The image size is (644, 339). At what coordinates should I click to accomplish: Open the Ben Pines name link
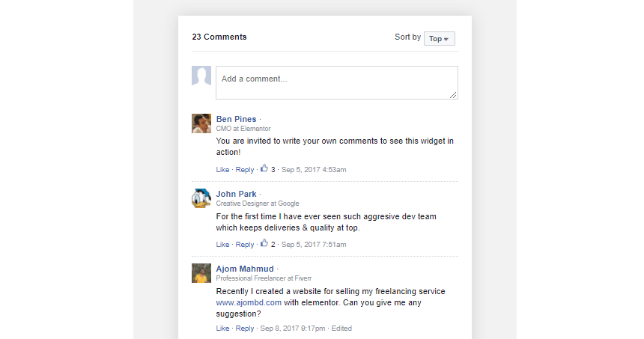236,119
